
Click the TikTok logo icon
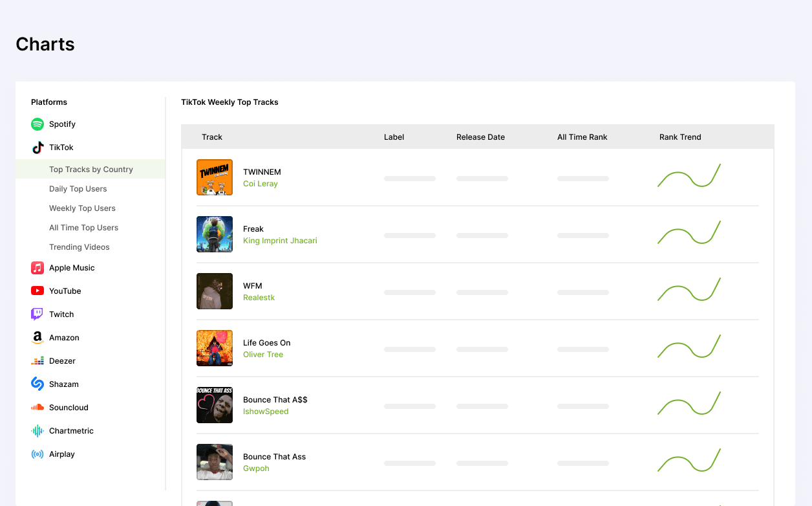pos(37,148)
